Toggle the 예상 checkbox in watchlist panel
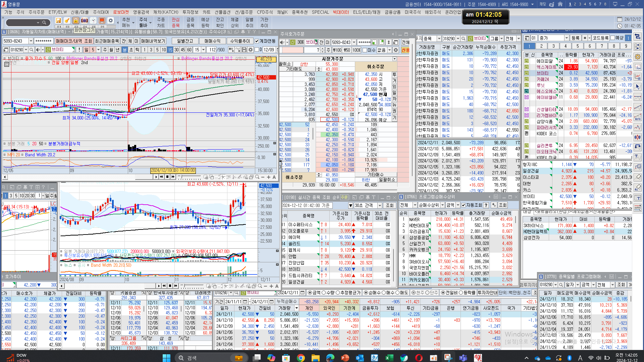This screenshot has width=644, height=362. [612, 38]
